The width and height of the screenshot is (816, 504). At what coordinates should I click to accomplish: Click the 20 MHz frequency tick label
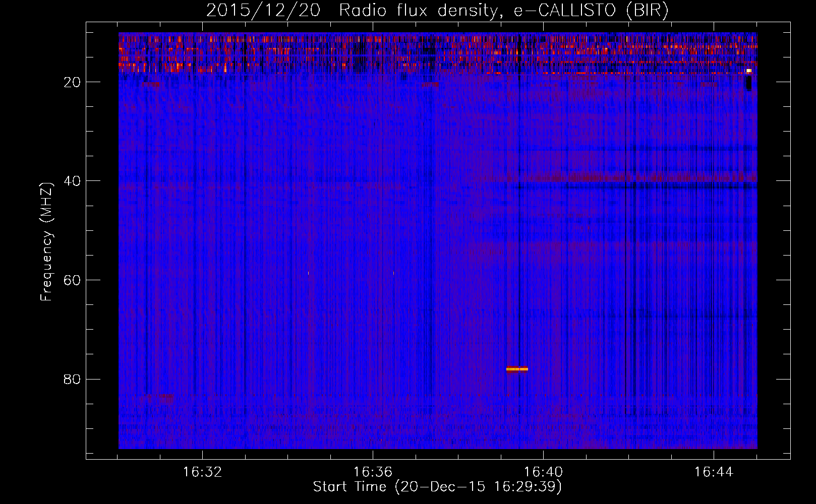(72, 83)
